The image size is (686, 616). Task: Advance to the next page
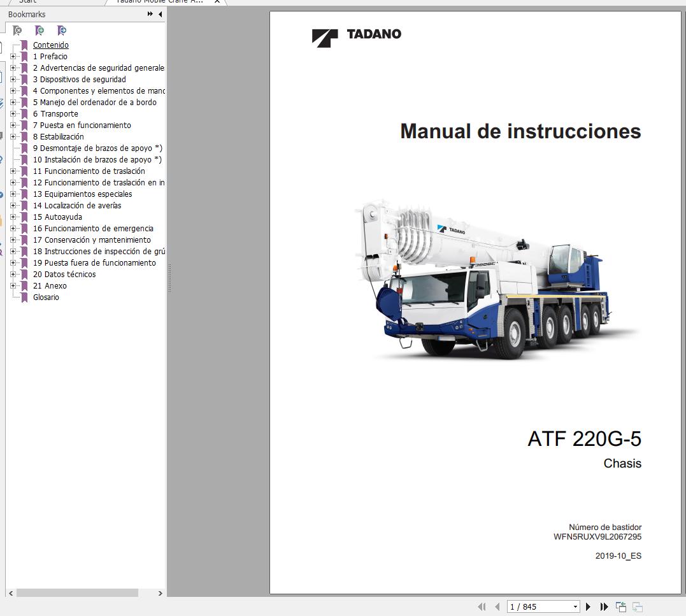click(588, 606)
